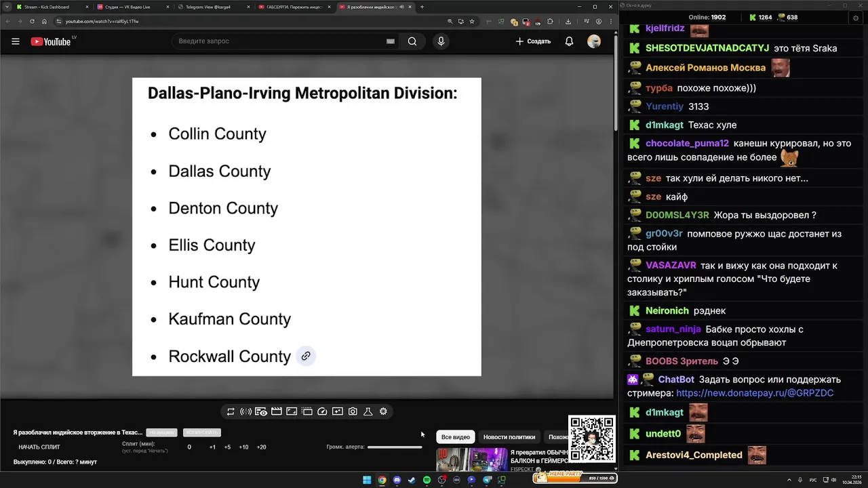Switch to Stream - Kick Dashboard tab
This screenshot has width=868, height=488.
52,7
